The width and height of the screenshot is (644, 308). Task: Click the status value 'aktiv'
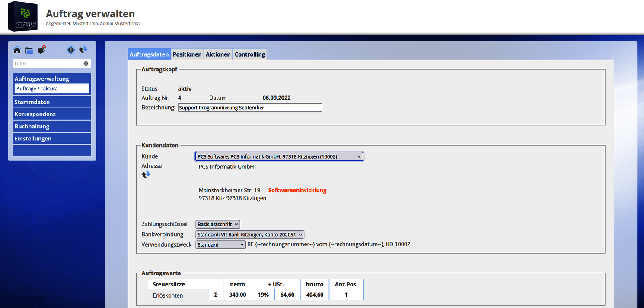pos(185,89)
